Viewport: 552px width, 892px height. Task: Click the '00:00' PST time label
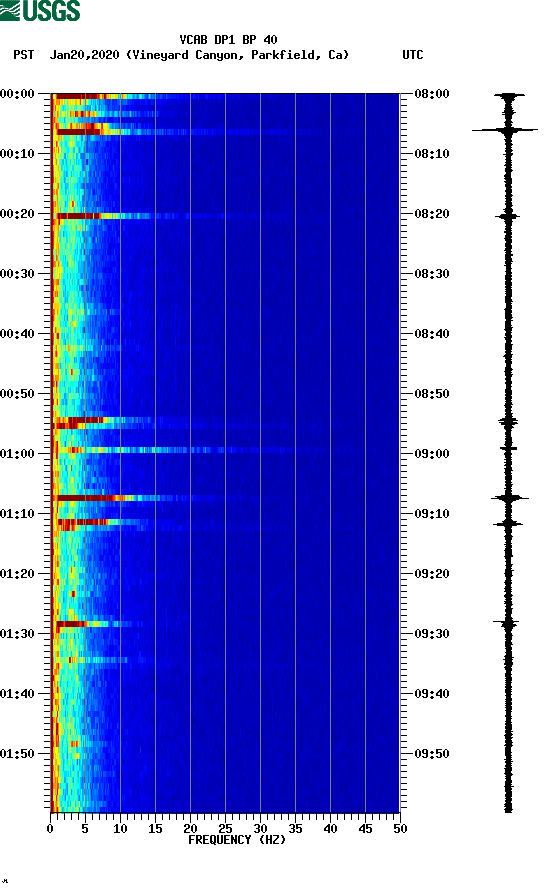coord(18,94)
